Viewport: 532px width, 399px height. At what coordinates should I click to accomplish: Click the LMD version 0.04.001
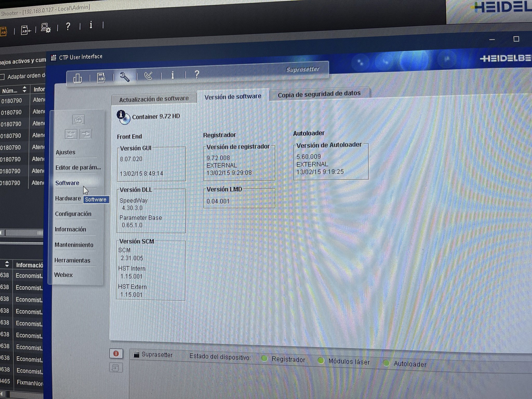(218, 201)
